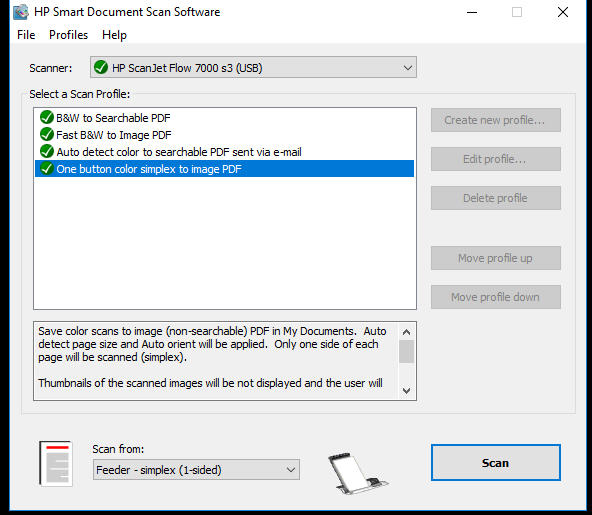
Task: Click Move profile down button
Action: [x=496, y=297]
